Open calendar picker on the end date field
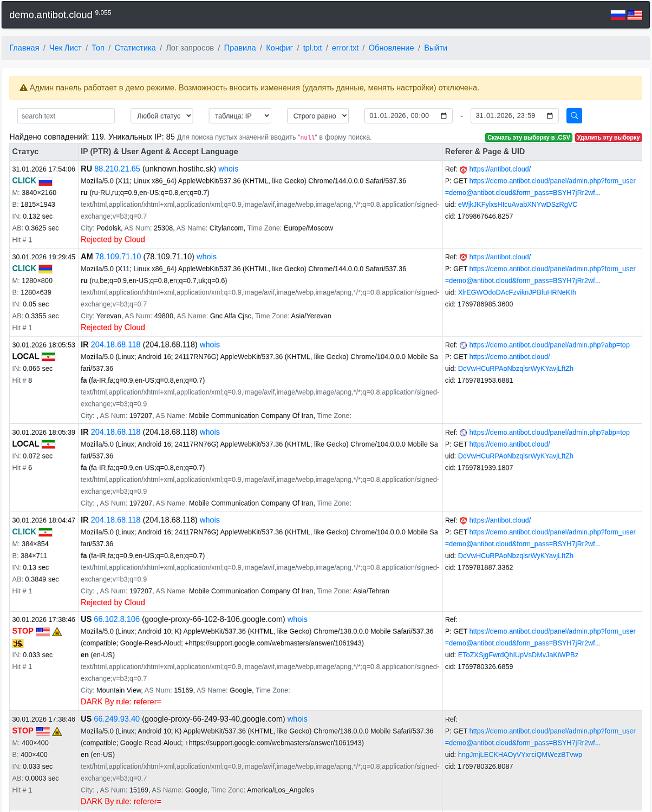Viewport: 652px width, 812px height. [x=550, y=116]
